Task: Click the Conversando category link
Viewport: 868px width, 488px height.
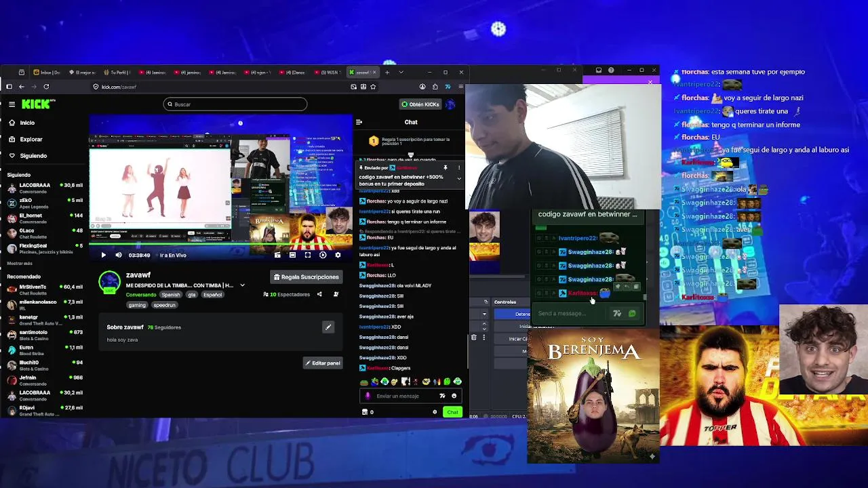Action: [141, 295]
